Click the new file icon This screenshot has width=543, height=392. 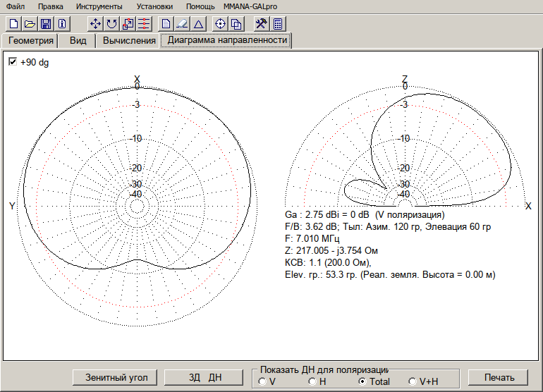[x=13, y=23]
